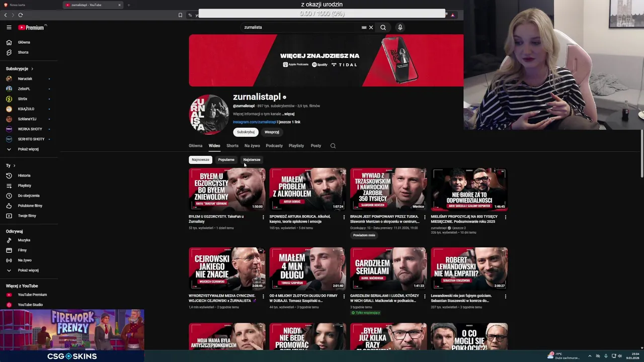Go back with browser back arrow
The image size is (644, 362).
(6, 15)
